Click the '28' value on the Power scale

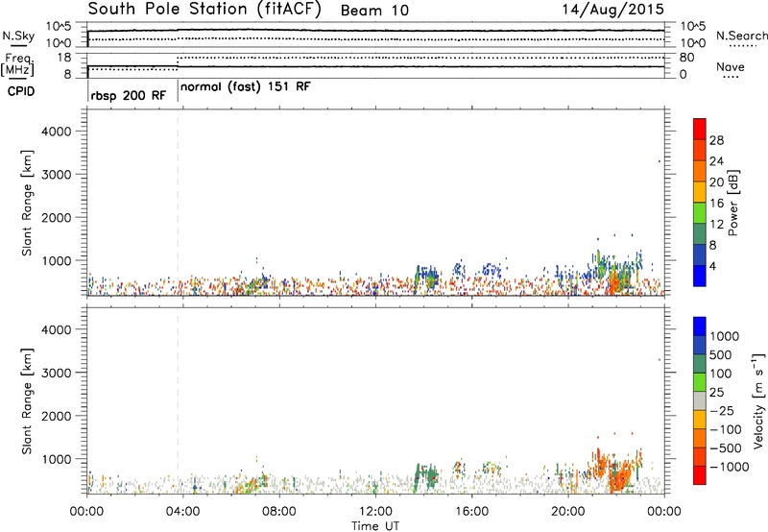716,140
